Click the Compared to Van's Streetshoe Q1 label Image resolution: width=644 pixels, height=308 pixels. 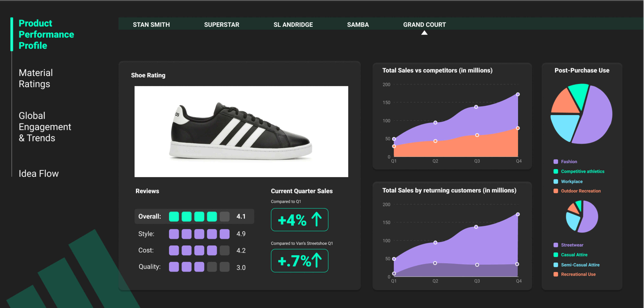point(302,243)
